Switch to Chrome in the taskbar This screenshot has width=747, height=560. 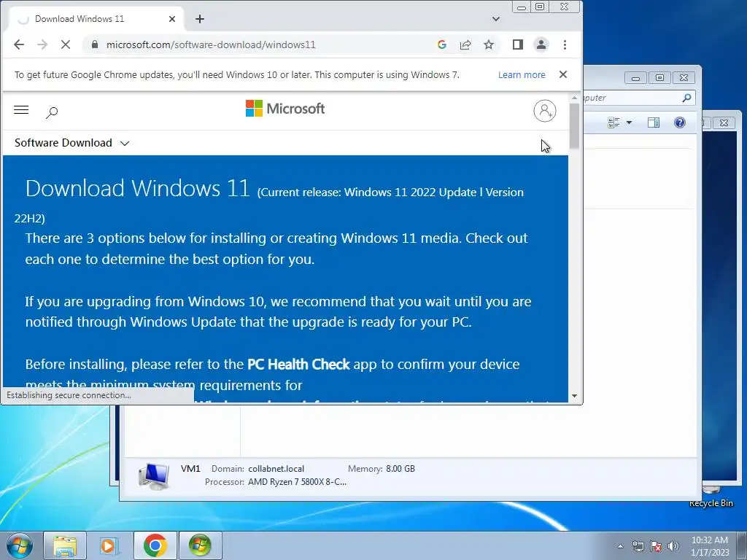coord(155,545)
